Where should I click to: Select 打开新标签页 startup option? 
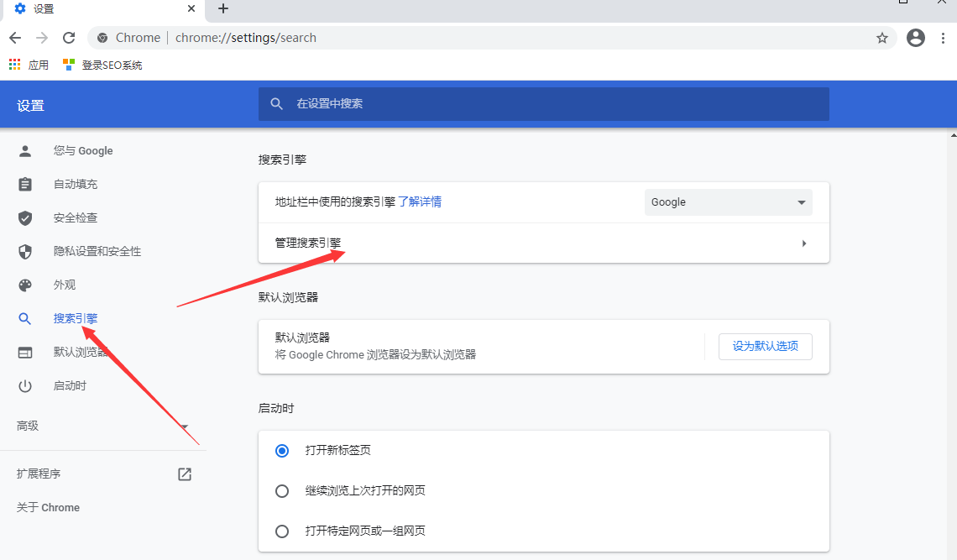coord(282,450)
